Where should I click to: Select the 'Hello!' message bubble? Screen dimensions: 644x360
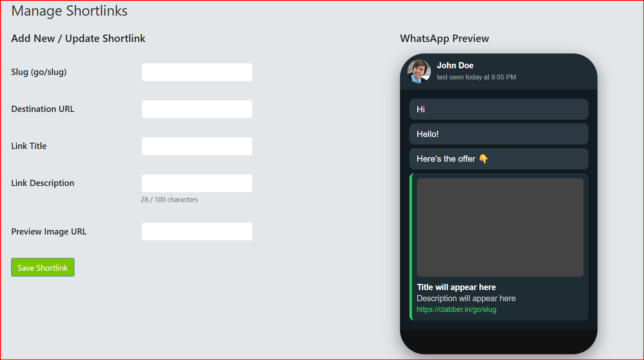click(499, 134)
